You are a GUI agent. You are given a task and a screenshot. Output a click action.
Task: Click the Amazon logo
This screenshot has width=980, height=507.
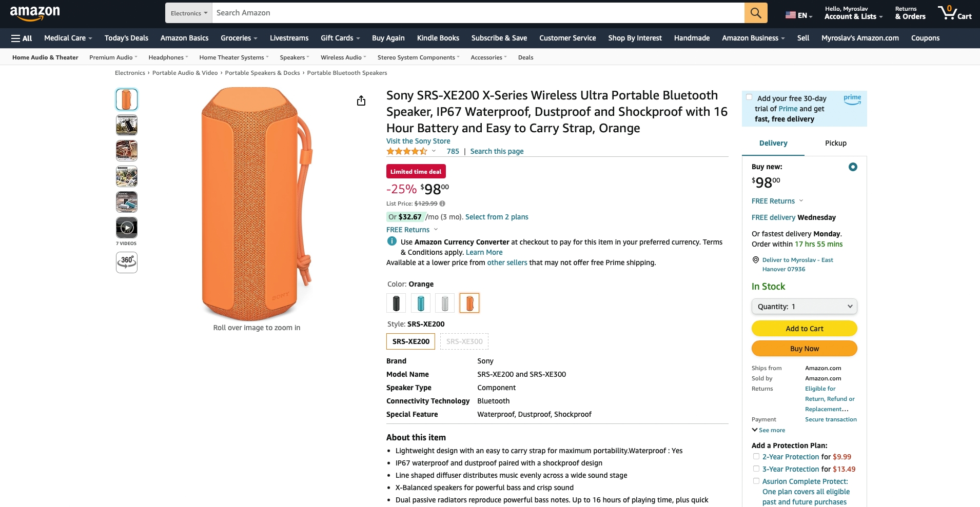(x=35, y=13)
